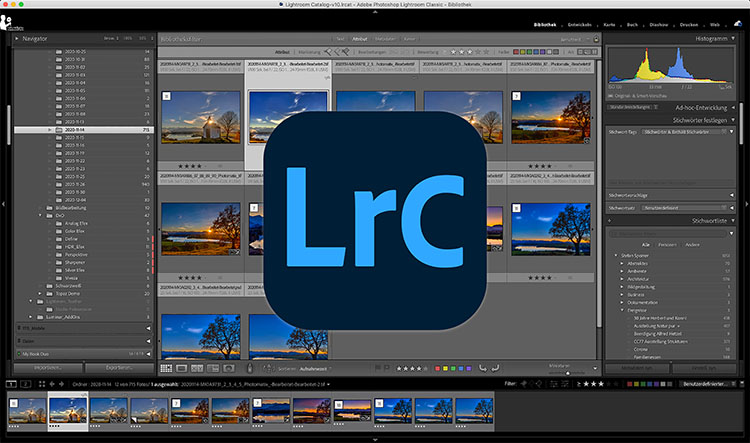Adjust Miniaturen thumbnail size slider
The height and width of the screenshot is (443, 750).
(568, 373)
